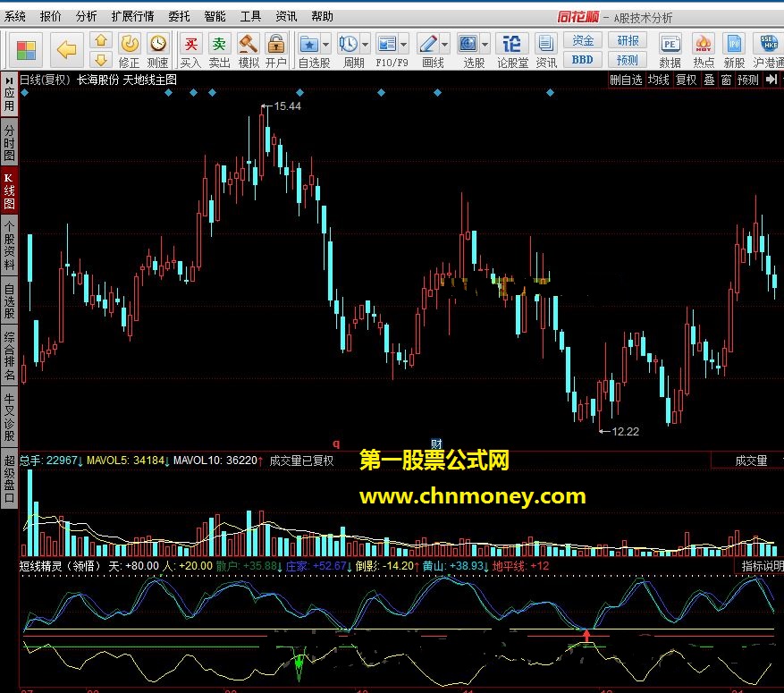Open the PE 数据 data icon

[x=670, y=50]
